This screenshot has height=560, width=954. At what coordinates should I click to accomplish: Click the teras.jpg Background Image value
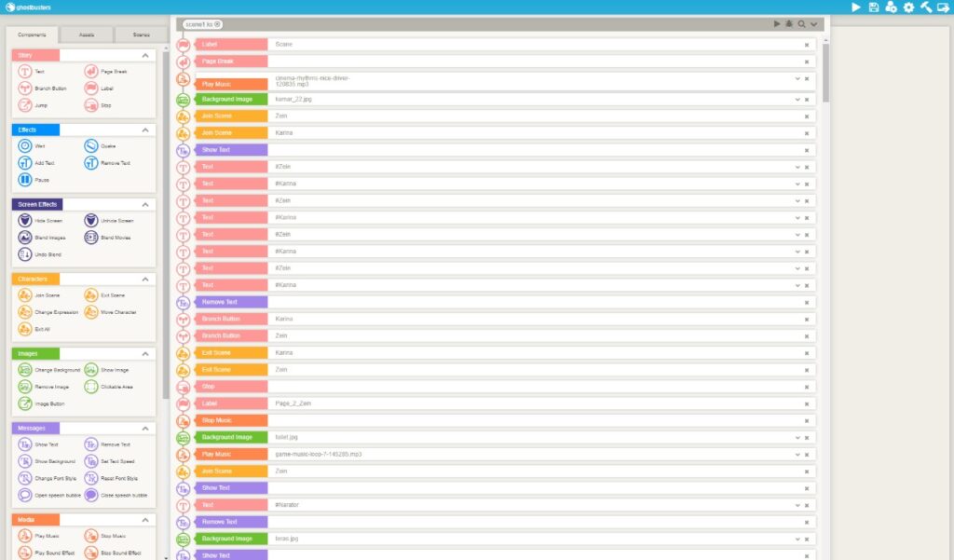[287, 539]
